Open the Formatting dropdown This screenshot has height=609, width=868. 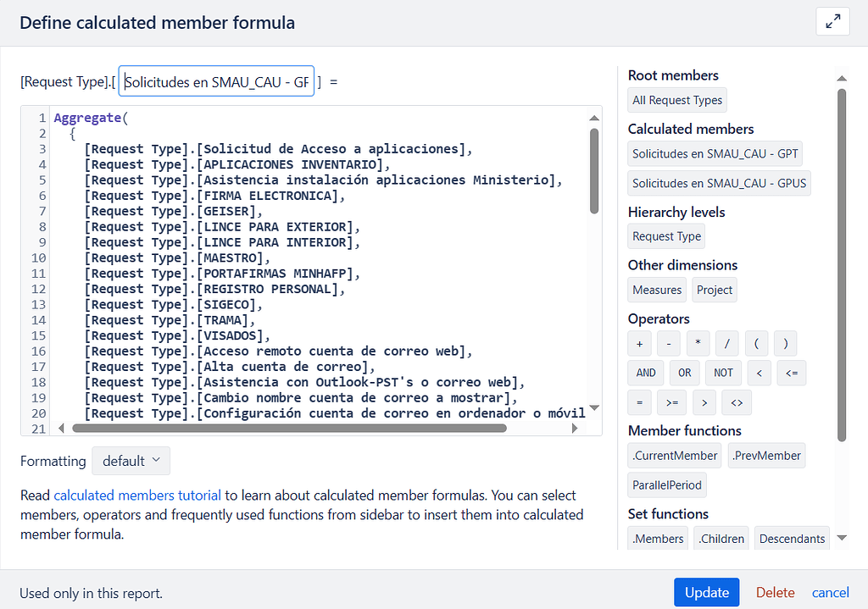[131, 461]
